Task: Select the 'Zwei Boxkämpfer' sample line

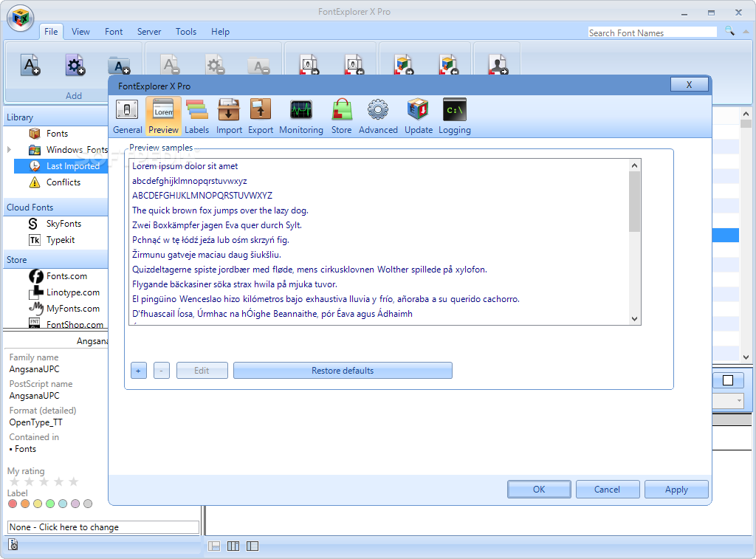Action: [217, 225]
